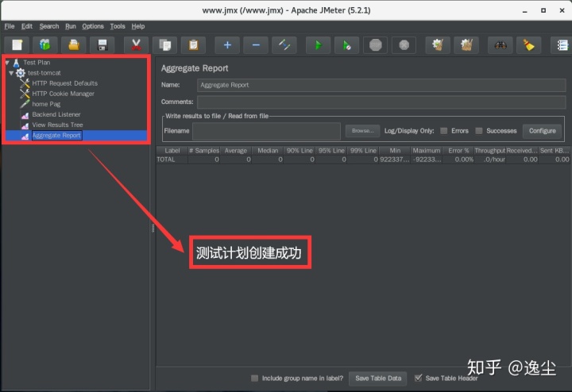Sort by 95% Line column header

click(331, 151)
